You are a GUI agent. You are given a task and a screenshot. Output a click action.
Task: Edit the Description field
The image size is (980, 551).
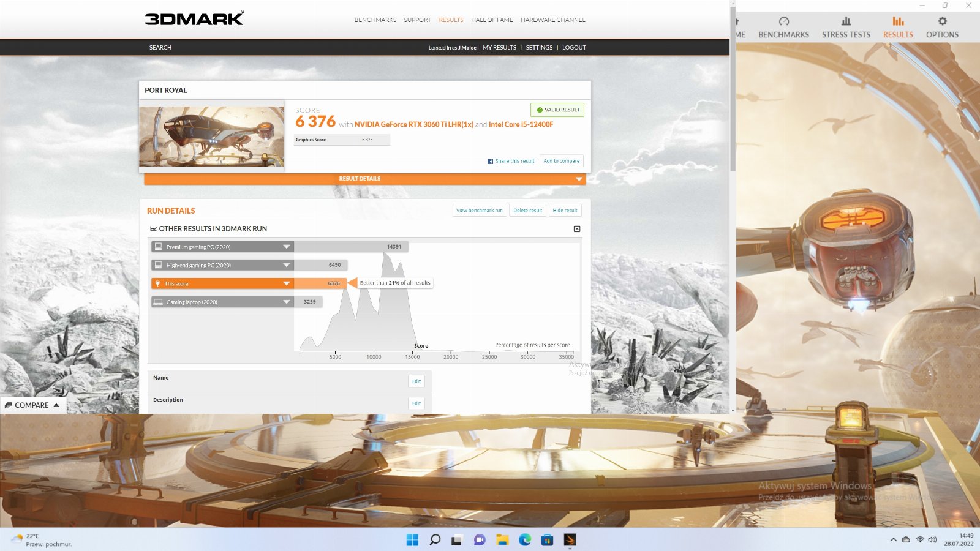[x=417, y=403]
